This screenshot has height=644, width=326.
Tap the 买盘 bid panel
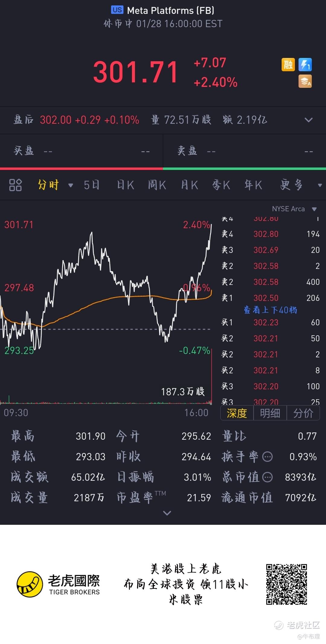[81, 151]
